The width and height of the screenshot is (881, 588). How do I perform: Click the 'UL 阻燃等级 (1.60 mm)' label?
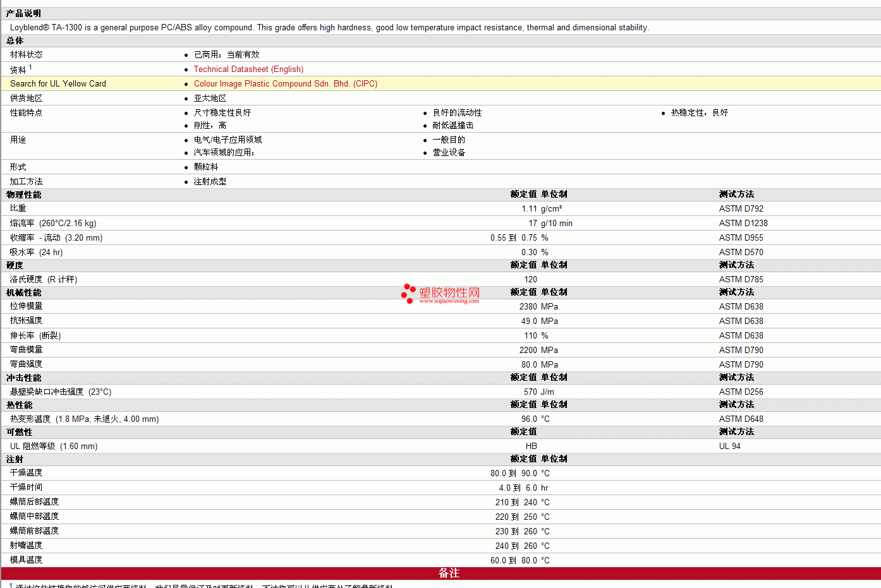point(54,447)
